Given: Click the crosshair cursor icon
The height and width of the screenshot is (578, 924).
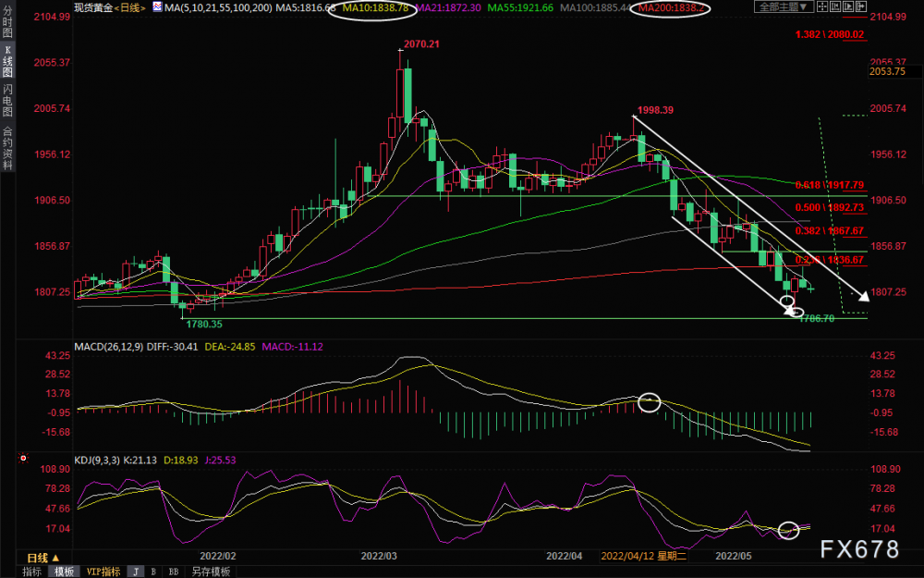Looking at the screenshot, I should pos(822,6).
